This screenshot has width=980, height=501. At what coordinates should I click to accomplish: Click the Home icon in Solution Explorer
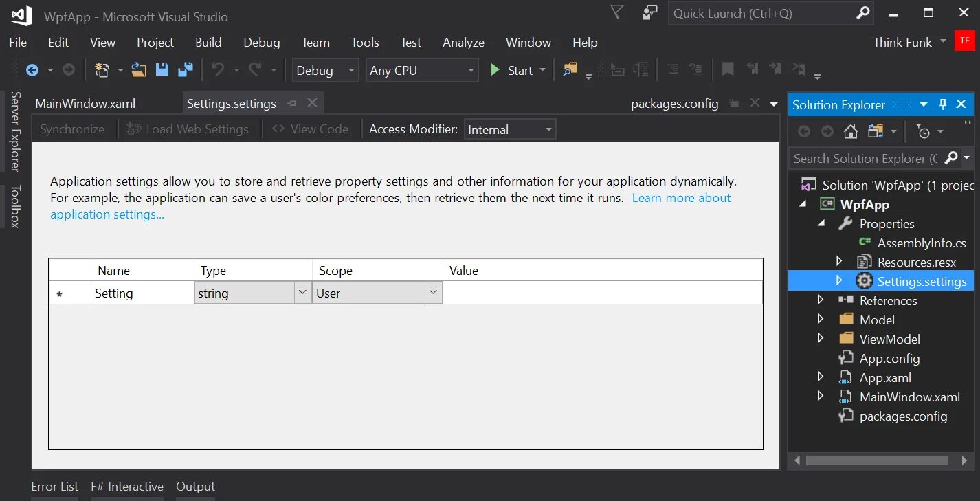click(851, 131)
